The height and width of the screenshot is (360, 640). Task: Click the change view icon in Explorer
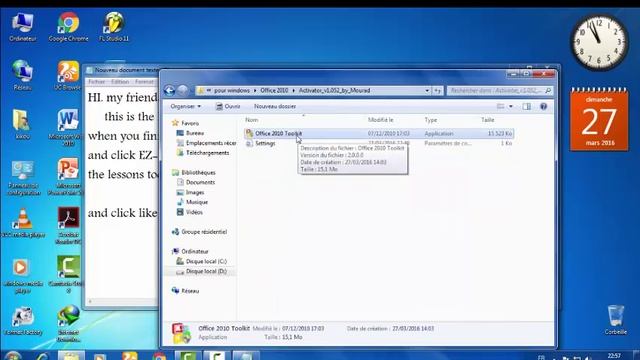coord(500,106)
